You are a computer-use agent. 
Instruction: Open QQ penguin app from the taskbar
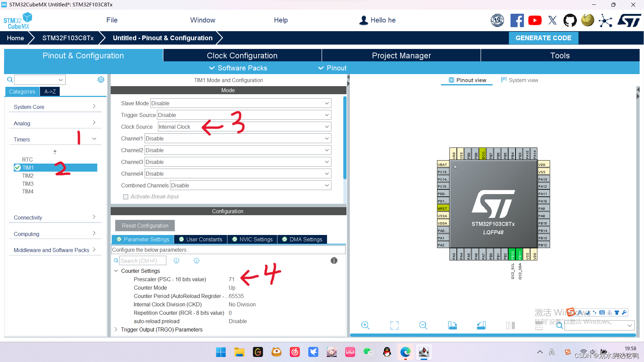(x=387, y=352)
